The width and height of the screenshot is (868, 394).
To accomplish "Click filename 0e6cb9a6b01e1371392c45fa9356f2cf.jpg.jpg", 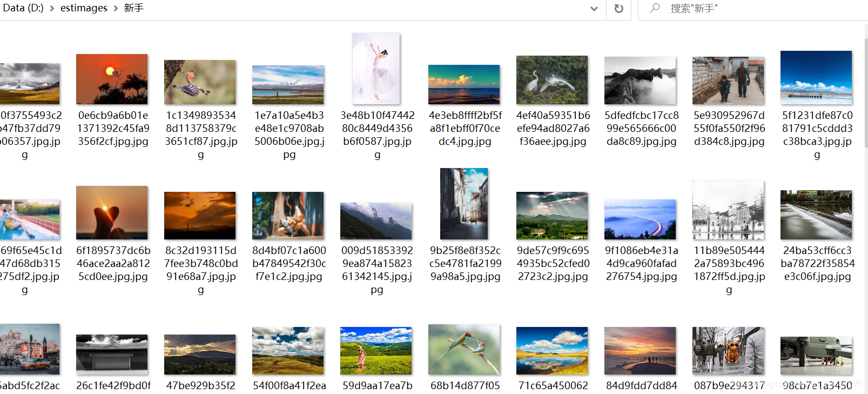I will point(113,128).
